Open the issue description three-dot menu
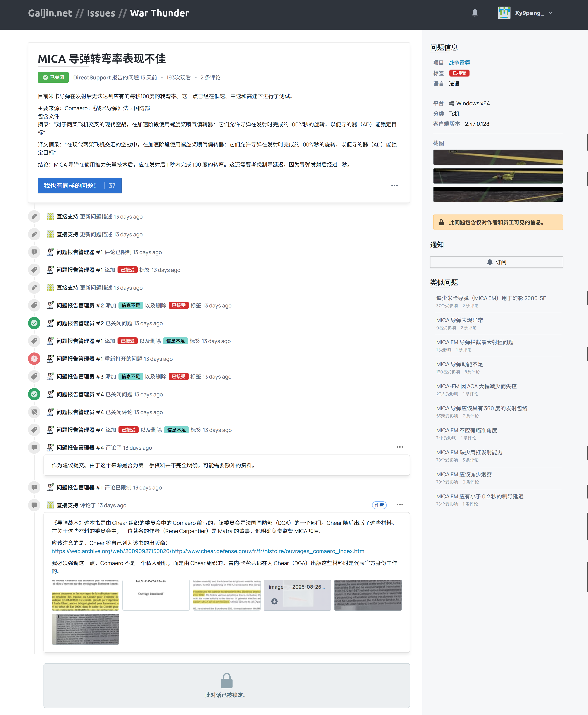 tap(394, 186)
